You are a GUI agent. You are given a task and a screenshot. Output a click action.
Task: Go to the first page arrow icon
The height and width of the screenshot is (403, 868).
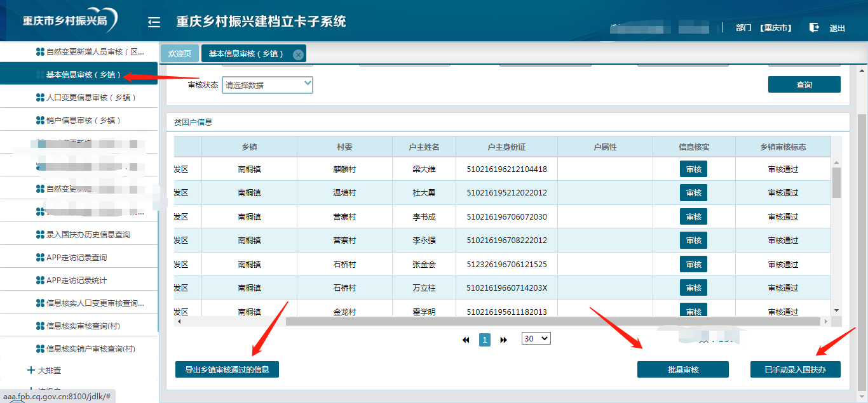tap(466, 340)
